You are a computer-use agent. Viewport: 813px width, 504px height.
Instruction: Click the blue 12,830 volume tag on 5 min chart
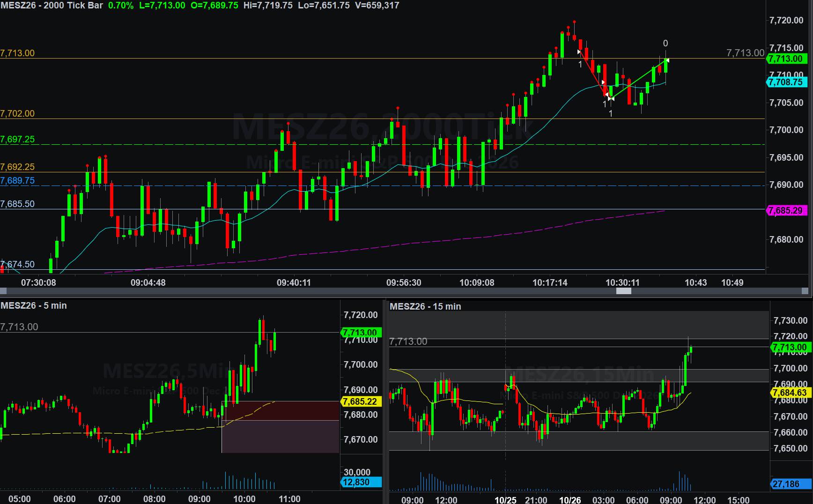click(361, 482)
